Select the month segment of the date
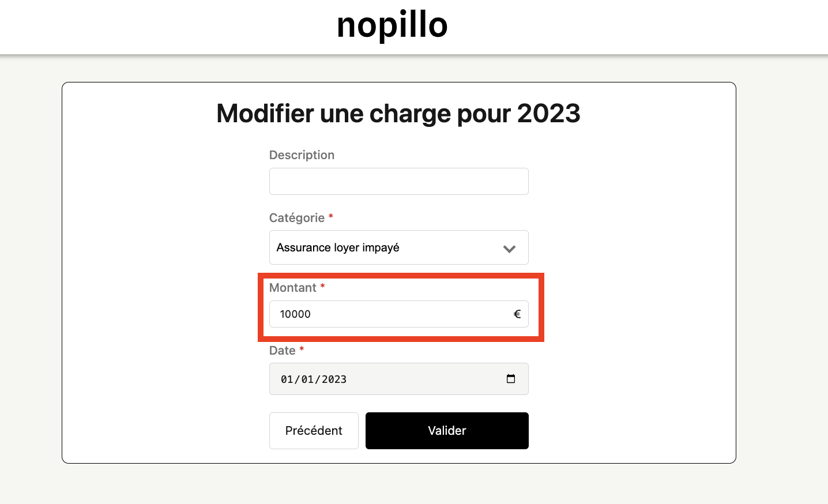Screen dimensions: 828x504 [x=307, y=379]
